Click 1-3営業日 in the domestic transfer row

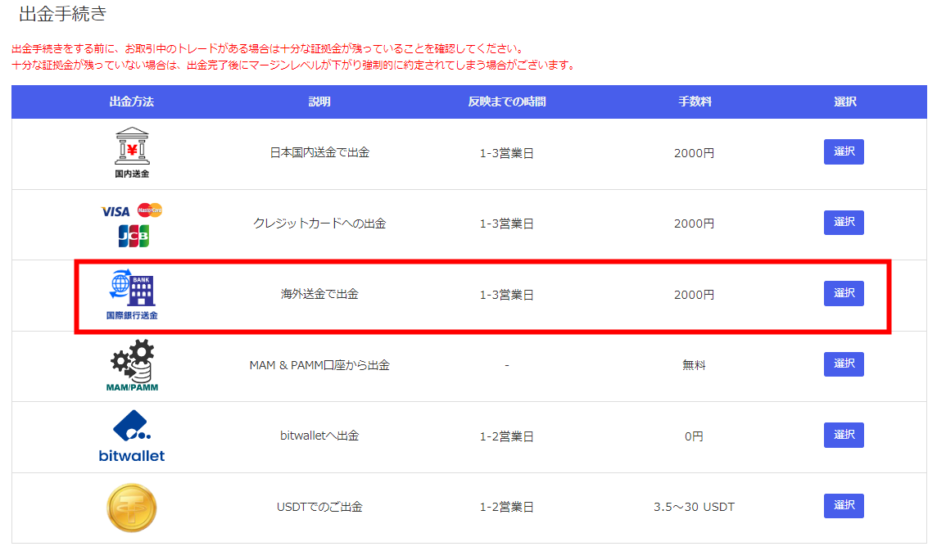[x=507, y=153]
